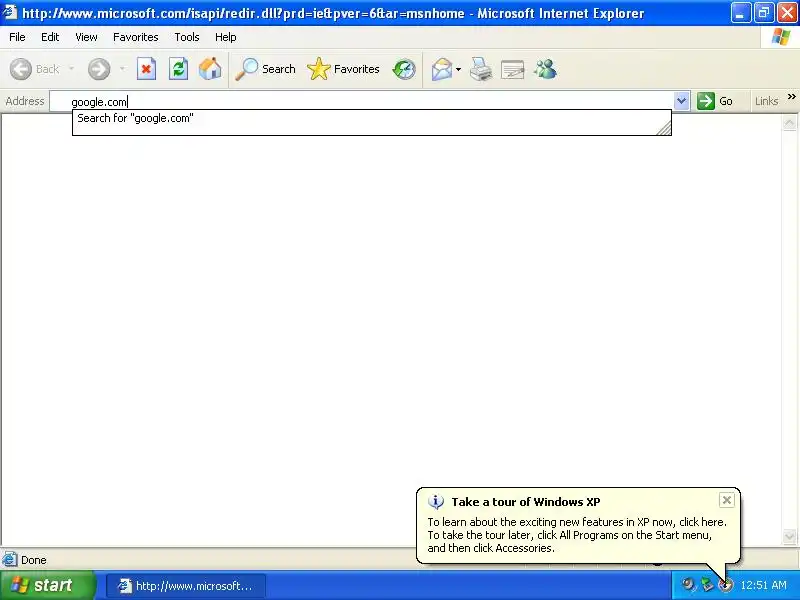Click the vertical scrollbar down arrow
800x600 pixels.
pos(789,536)
